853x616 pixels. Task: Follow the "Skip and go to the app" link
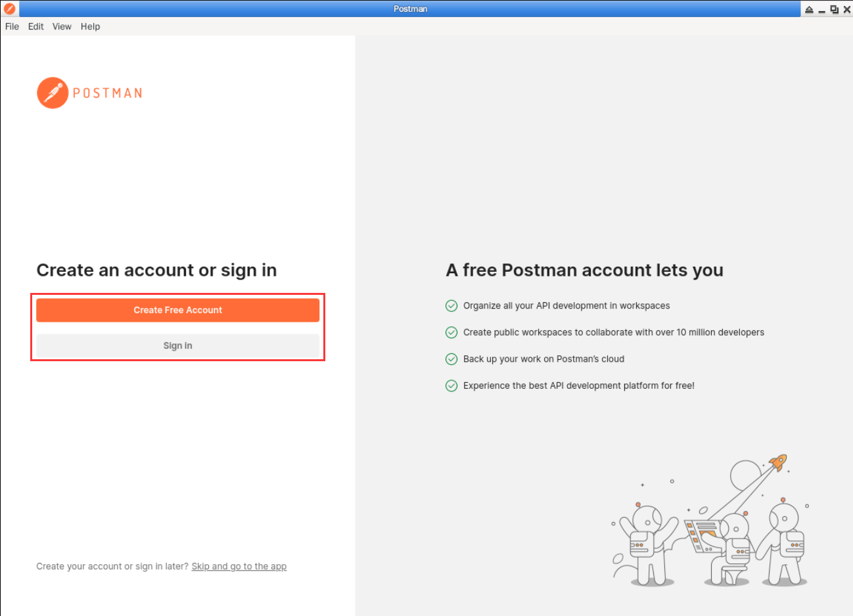pyautogui.click(x=239, y=566)
